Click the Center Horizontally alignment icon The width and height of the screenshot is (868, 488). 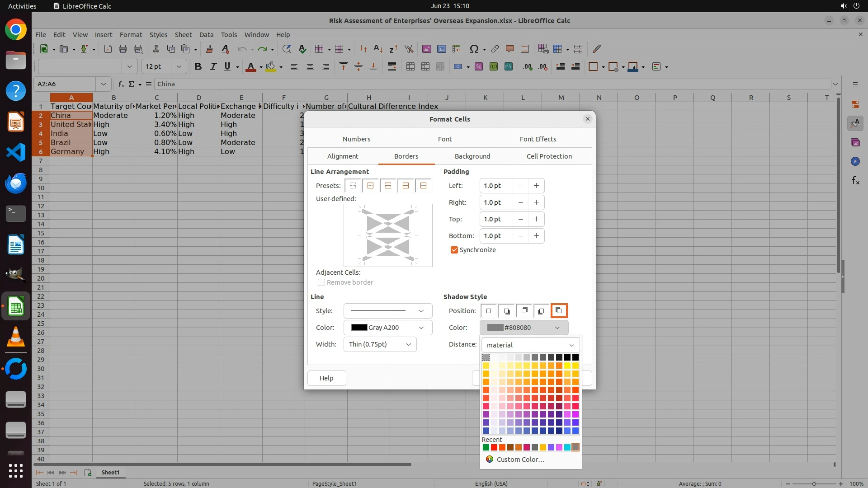(x=310, y=66)
